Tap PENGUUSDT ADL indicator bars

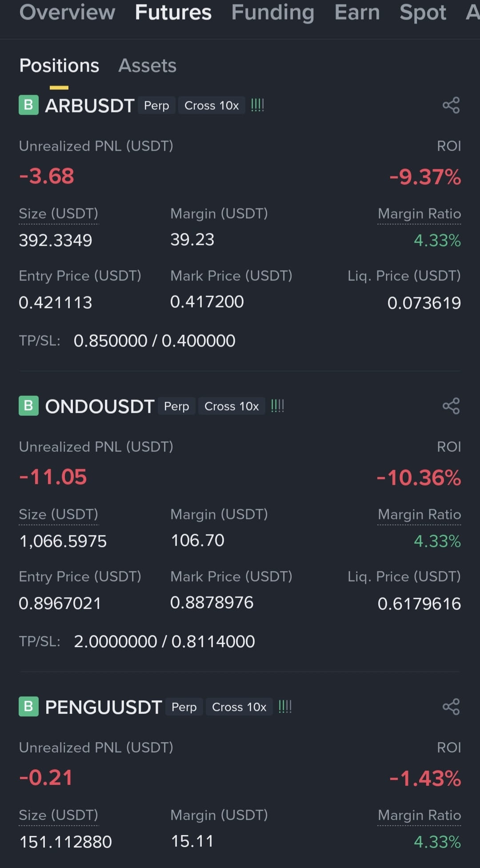(285, 707)
